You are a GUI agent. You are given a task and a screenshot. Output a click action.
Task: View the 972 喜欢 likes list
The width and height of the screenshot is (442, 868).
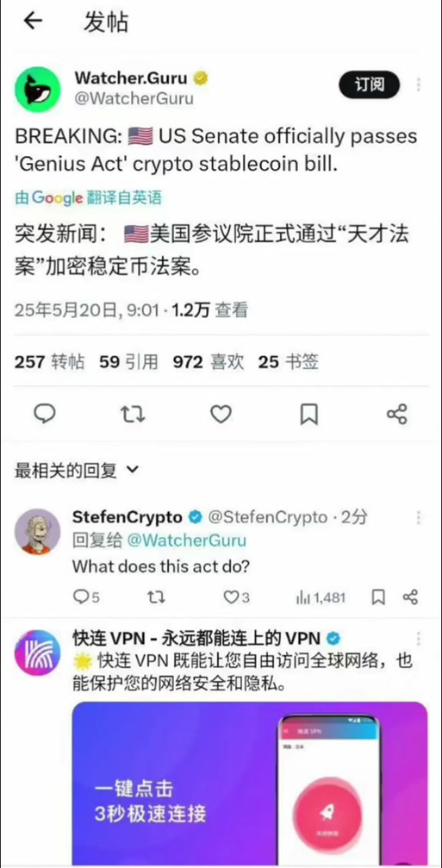(x=208, y=362)
